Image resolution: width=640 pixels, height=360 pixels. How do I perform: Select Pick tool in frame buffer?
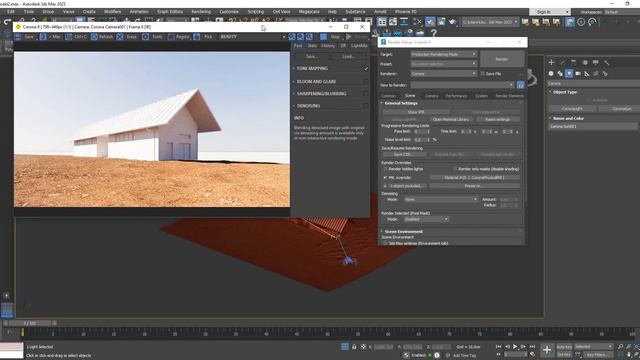pyautogui.click(x=204, y=37)
